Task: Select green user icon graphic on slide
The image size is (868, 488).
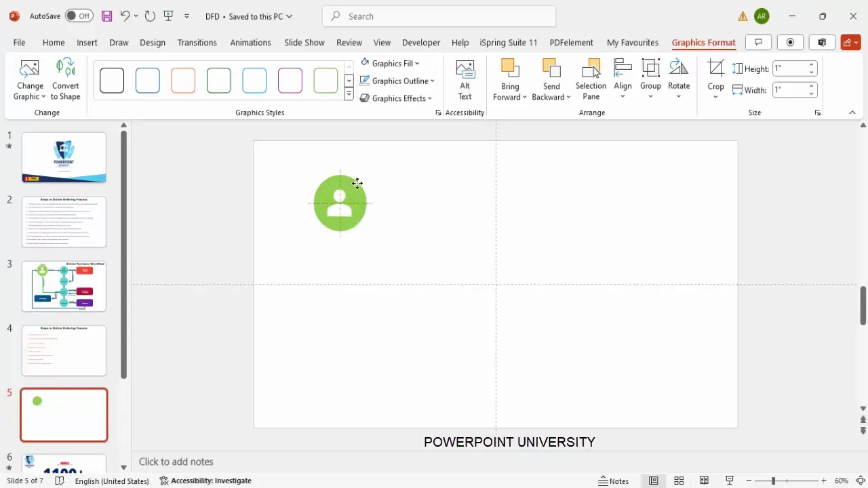Action: point(340,203)
